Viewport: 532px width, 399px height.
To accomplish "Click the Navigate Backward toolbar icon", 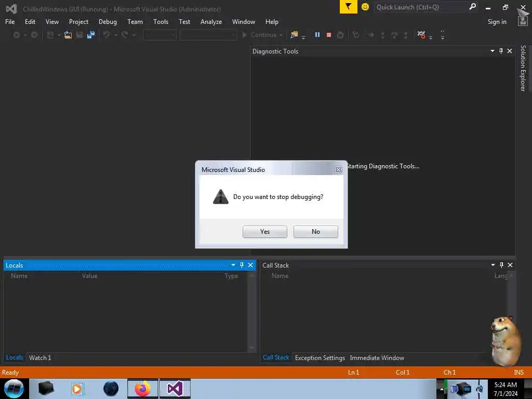I will tap(16, 35).
